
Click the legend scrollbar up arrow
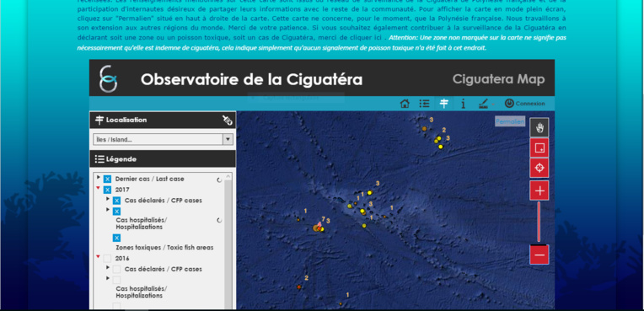pos(228,177)
